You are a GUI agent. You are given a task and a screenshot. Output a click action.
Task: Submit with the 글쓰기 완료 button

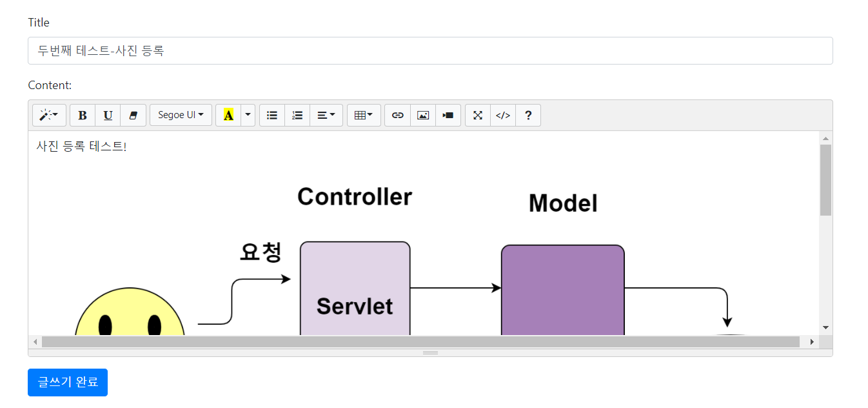(68, 382)
